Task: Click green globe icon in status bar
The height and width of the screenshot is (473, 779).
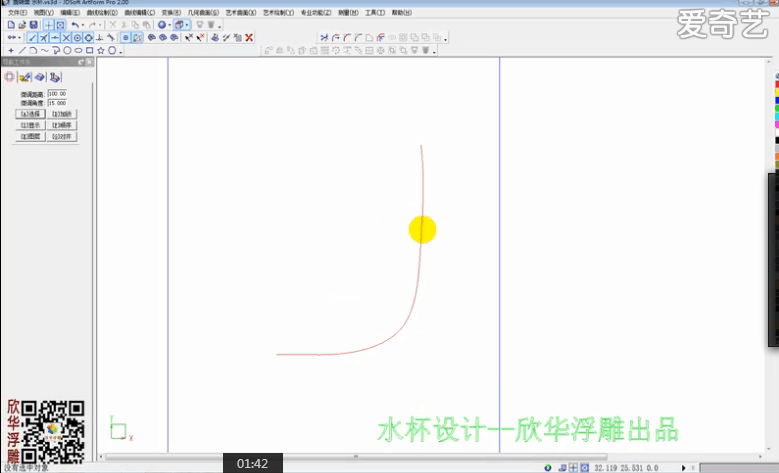Action: tap(547, 468)
